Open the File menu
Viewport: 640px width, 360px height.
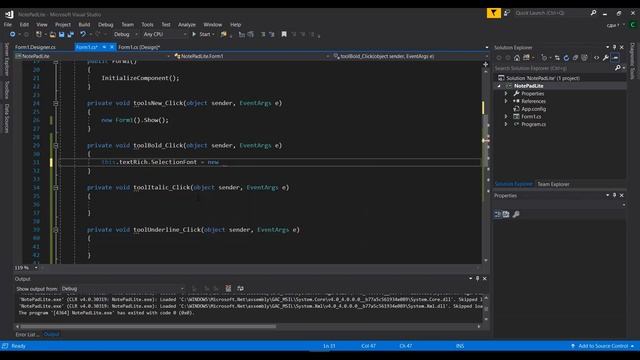tap(8, 24)
